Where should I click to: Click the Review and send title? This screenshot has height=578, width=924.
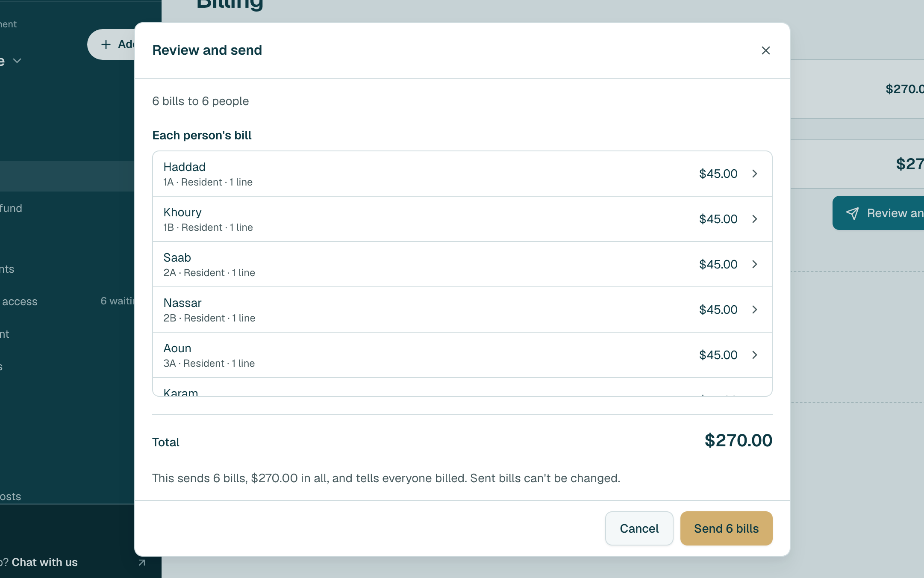[207, 50]
